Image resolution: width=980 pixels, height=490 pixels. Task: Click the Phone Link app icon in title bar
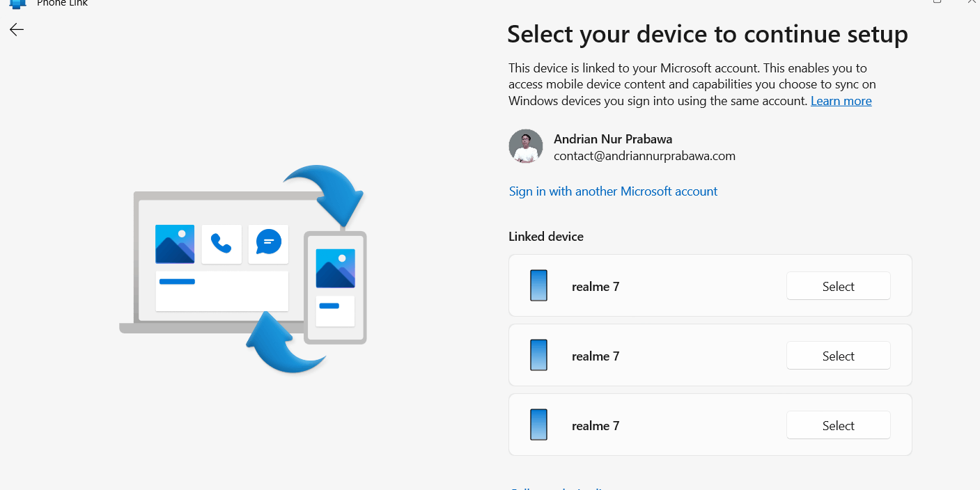[x=17, y=3]
